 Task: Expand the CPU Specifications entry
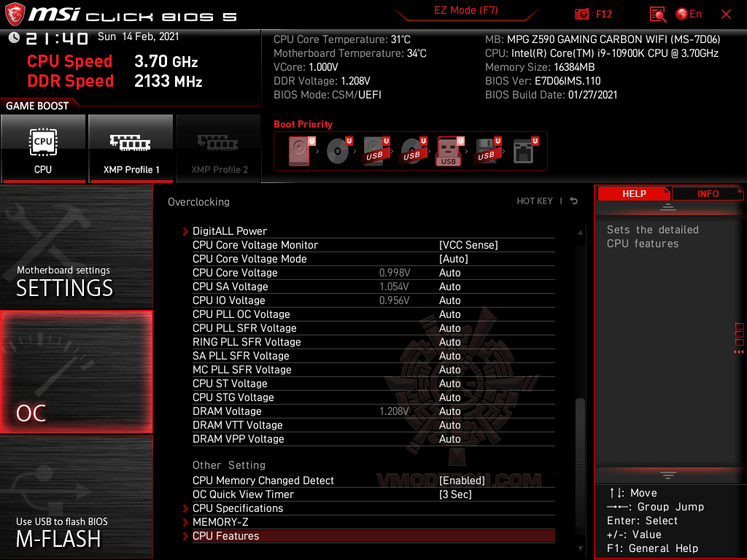point(238,507)
